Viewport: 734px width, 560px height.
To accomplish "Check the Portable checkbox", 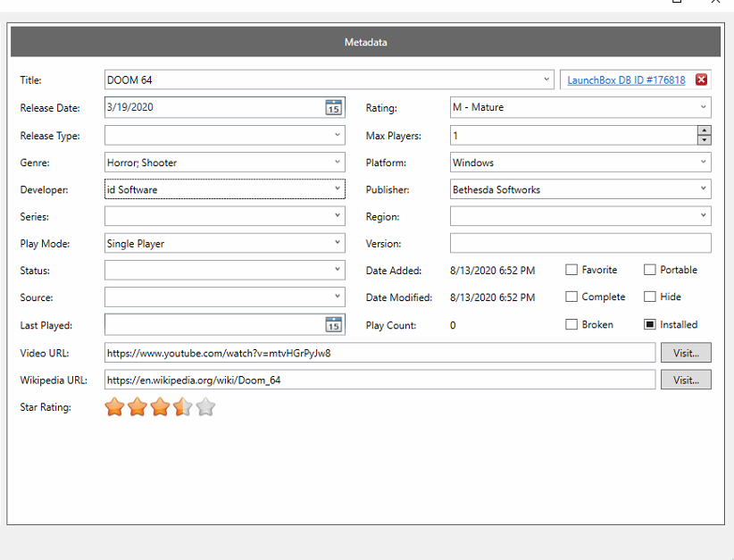I will 649,270.
